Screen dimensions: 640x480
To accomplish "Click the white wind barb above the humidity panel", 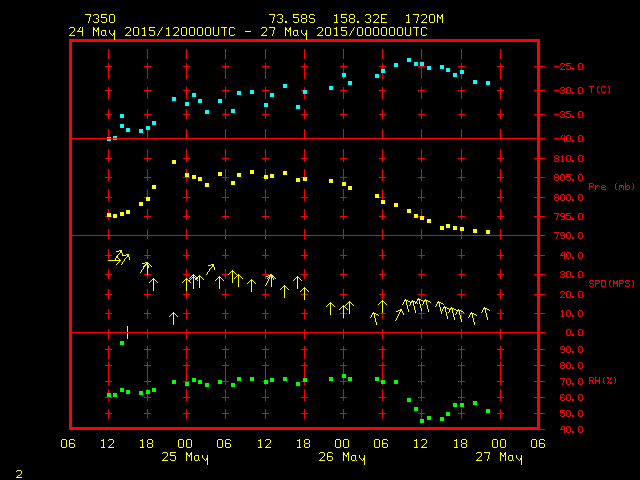I will pos(127,331).
